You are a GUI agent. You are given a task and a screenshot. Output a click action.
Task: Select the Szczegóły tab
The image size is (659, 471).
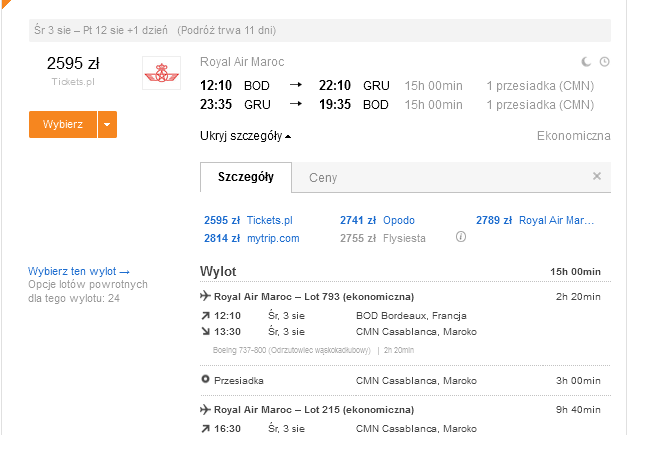pyautogui.click(x=246, y=177)
